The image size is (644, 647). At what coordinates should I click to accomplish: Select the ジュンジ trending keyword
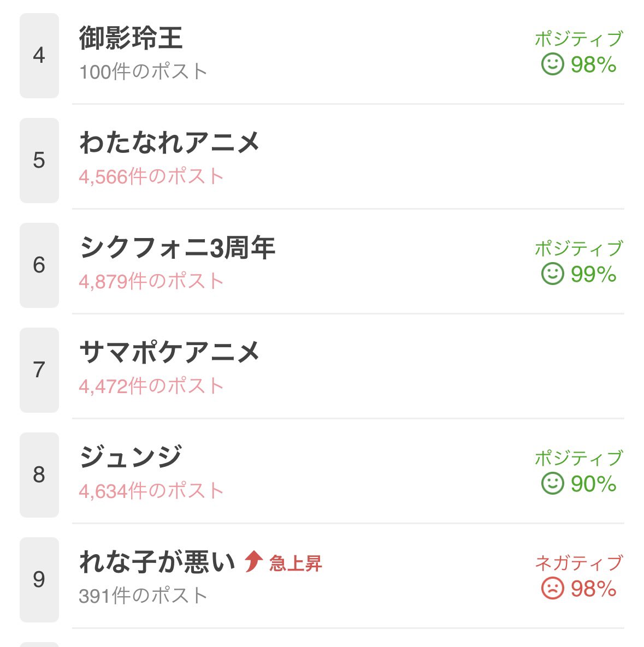point(131,458)
